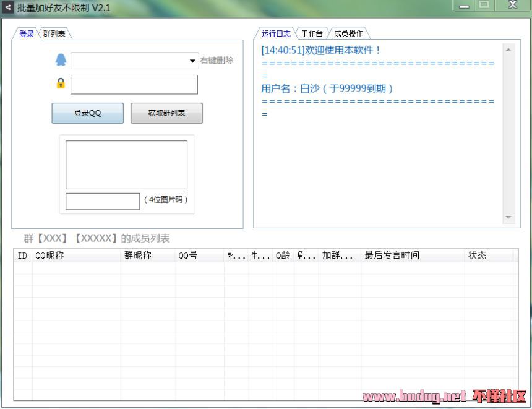Expand the QQ account dropdown arrow

tap(192, 61)
